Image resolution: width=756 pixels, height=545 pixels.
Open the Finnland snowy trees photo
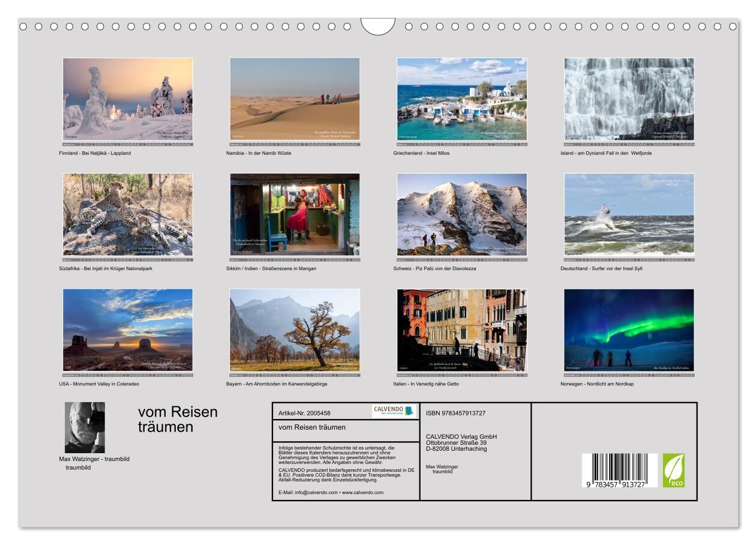click(x=128, y=99)
